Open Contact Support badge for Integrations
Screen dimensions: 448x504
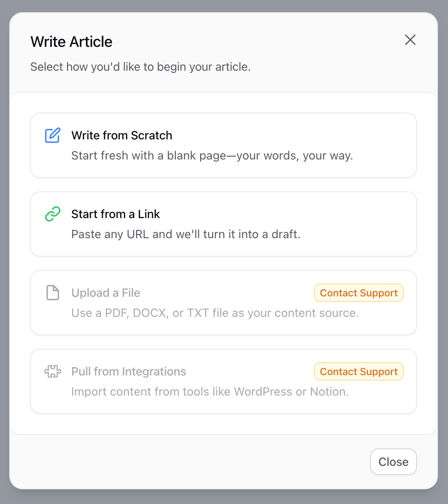pos(359,371)
